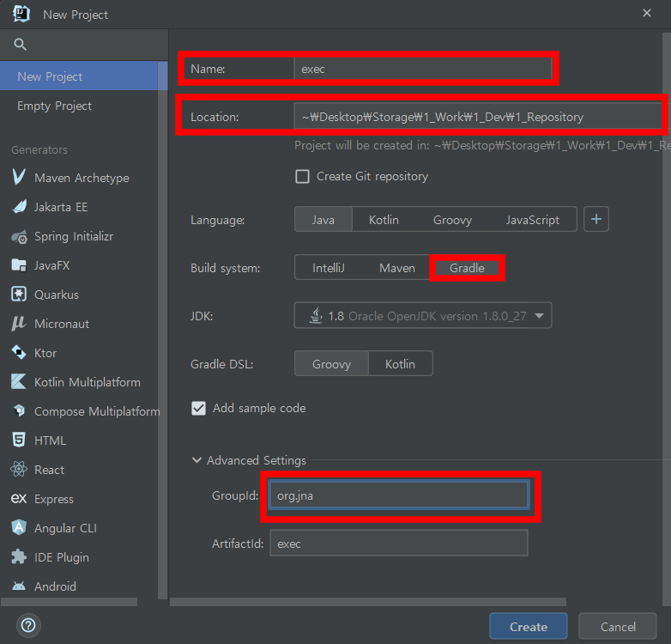Pick the Angular CLI shield icon

(19, 527)
